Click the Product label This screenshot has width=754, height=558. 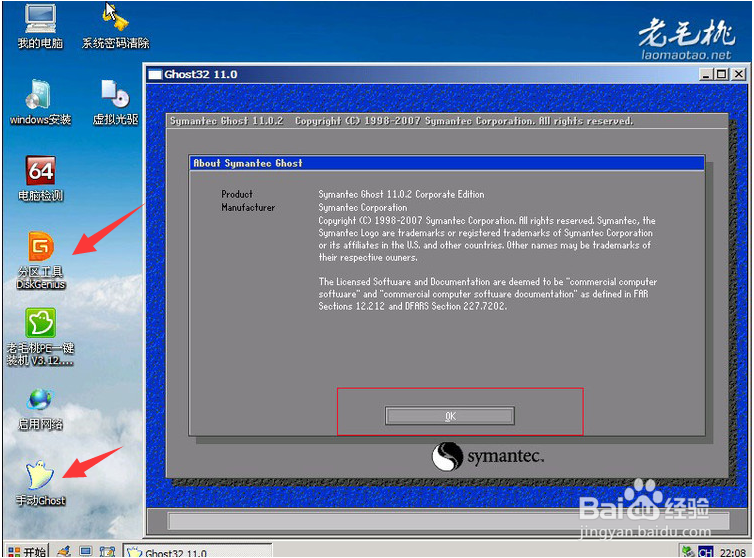[x=237, y=194]
